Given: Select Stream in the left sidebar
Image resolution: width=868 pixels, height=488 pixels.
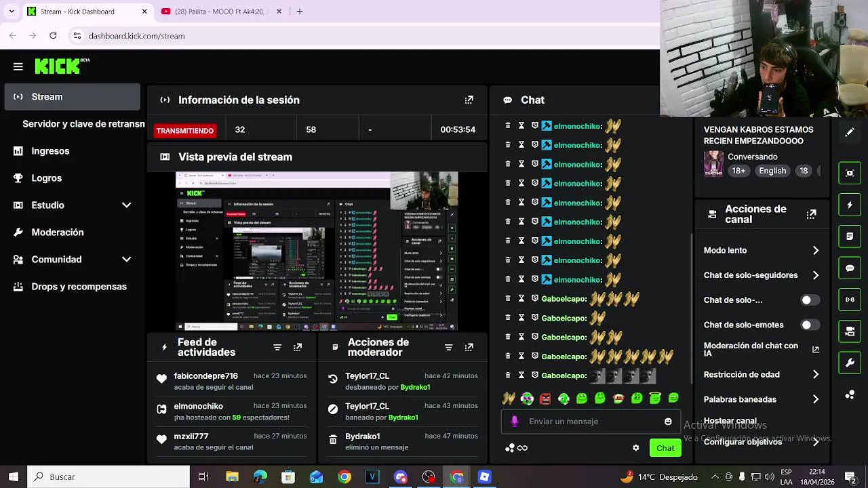Looking at the screenshot, I should pos(72,97).
